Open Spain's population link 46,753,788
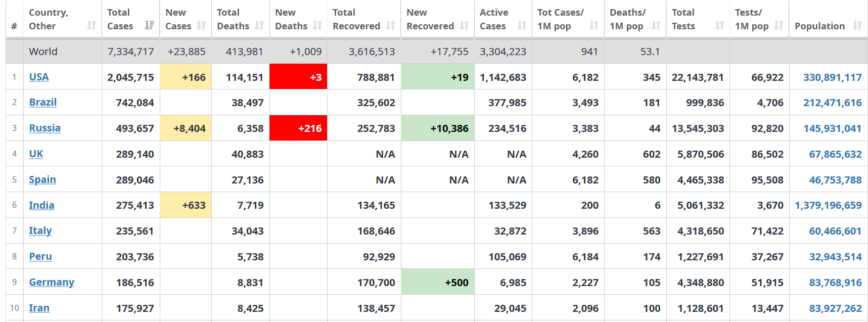This screenshot has width=868, height=322. point(836,180)
